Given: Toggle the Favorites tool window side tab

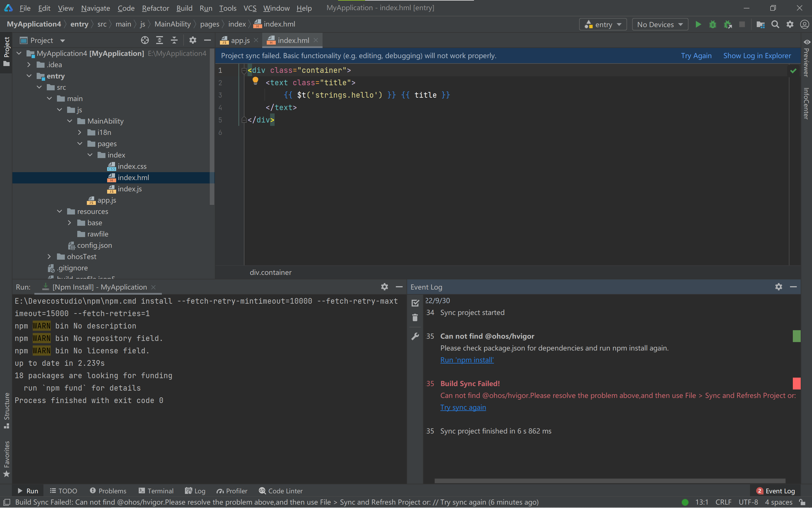Looking at the screenshot, I should pyautogui.click(x=6, y=459).
